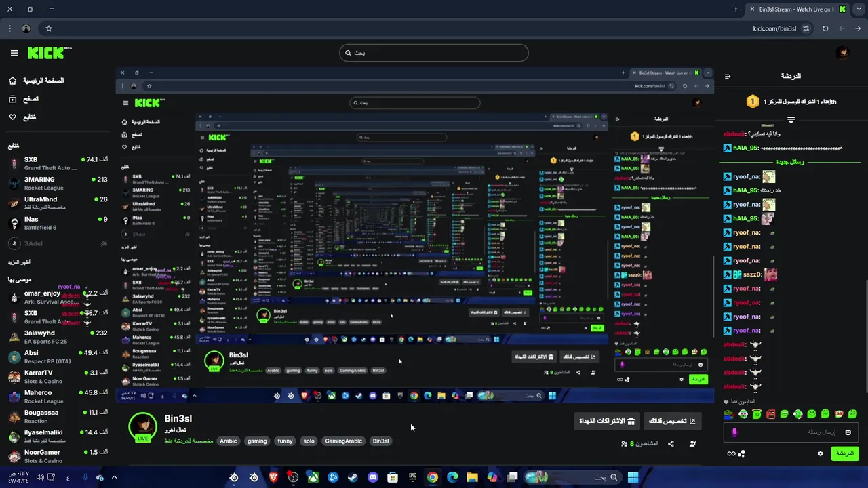This screenshot has height=488, width=868.
Task: Select the funny tag
Action: point(285,441)
